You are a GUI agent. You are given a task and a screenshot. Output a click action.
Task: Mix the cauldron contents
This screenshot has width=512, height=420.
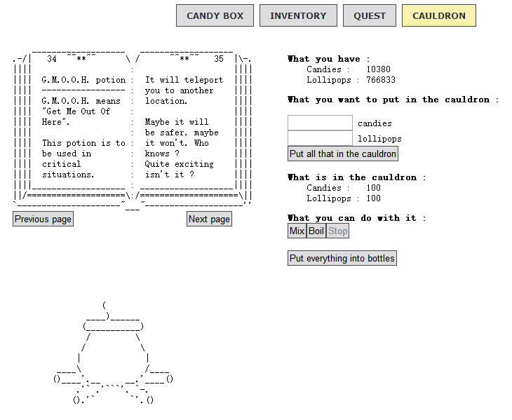(297, 231)
